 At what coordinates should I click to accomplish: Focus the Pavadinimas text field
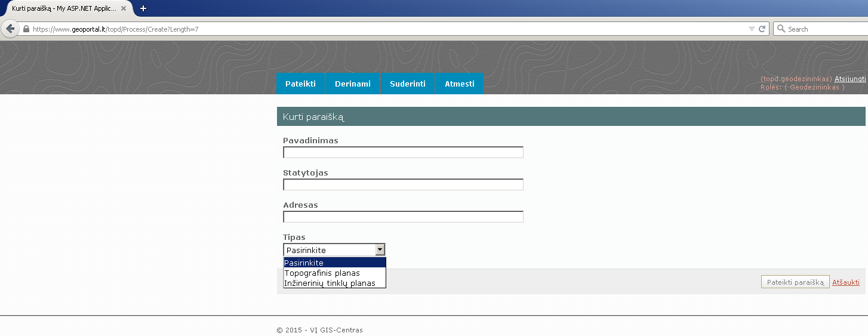click(403, 152)
